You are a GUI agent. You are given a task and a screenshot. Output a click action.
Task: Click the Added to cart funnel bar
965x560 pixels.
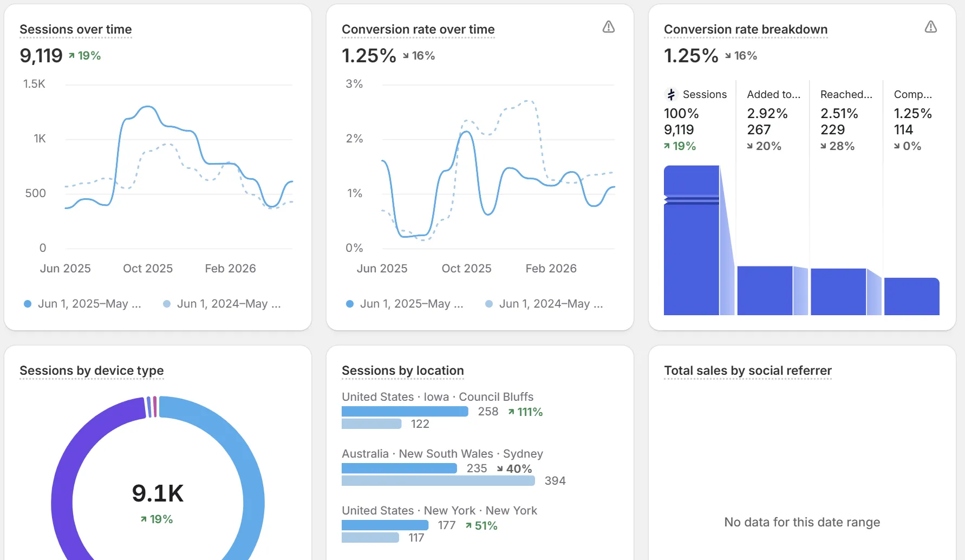(x=765, y=291)
